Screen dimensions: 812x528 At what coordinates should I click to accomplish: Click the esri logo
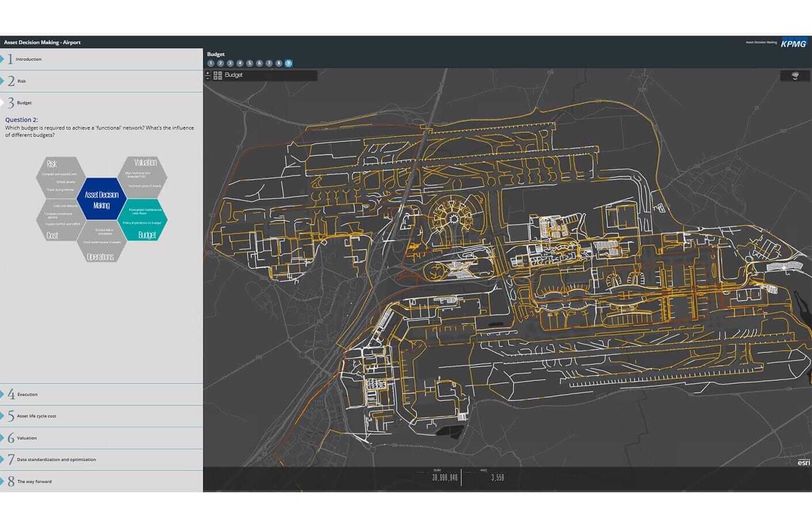tap(804, 462)
